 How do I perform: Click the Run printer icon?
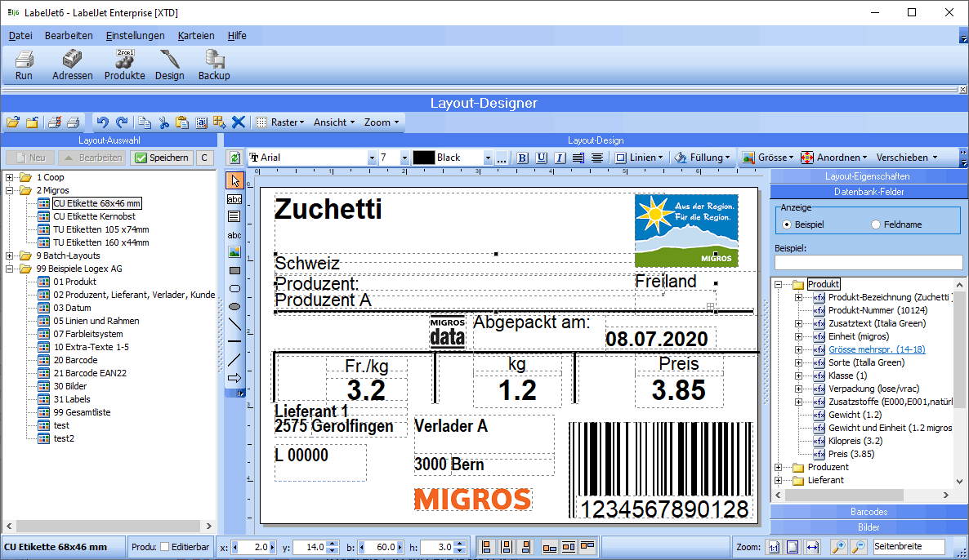coord(24,64)
